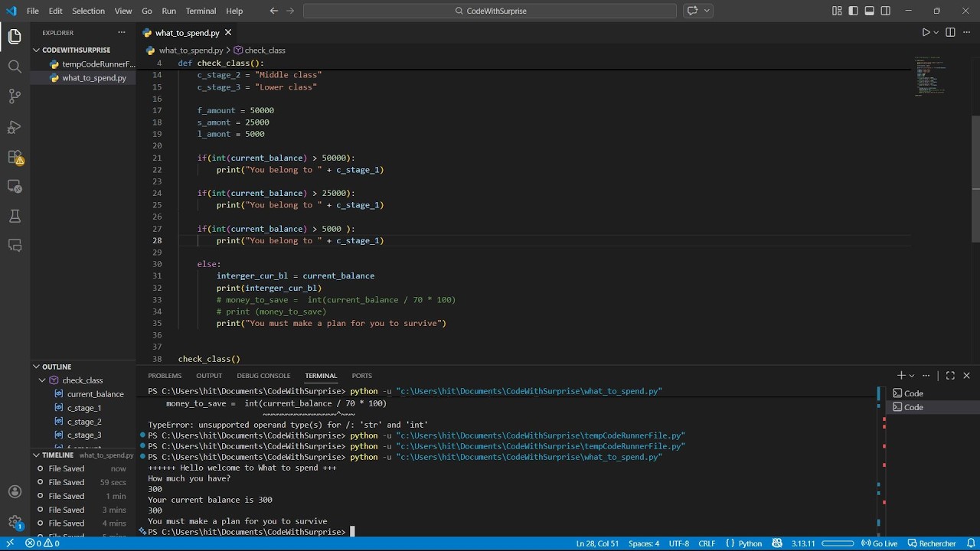The image size is (980, 551).
Task: Open run options dropdown next to play button
Action: [x=936, y=32]
